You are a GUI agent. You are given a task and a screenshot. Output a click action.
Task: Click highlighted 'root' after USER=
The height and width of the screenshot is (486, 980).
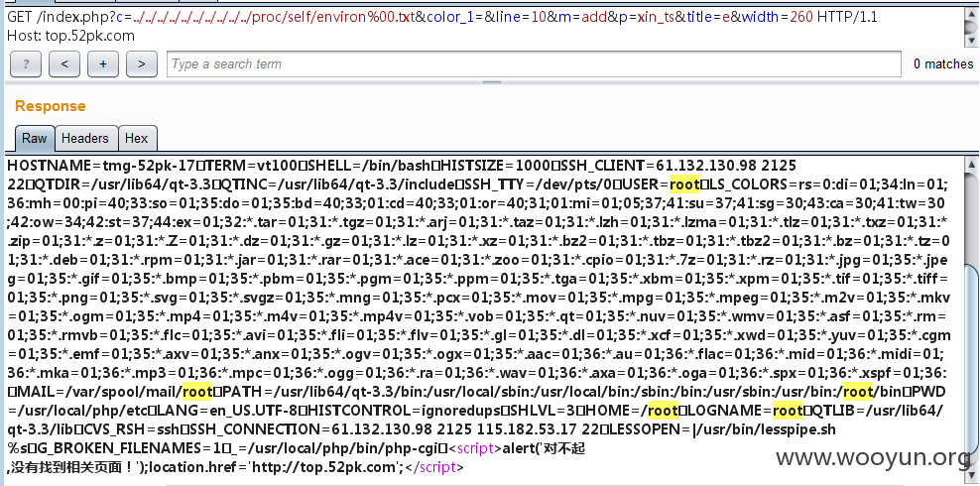[x=684, y=184]
